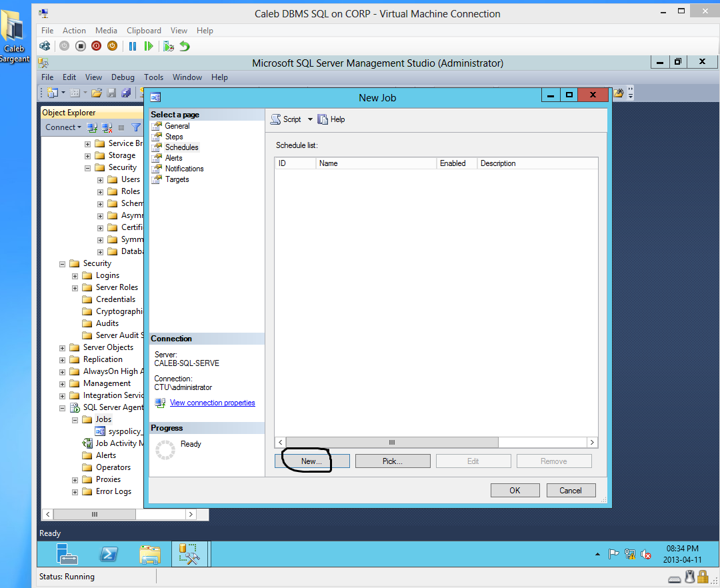This screenshot has width=720, height=588.
Task: Select the Notifications page
Action: [184, 169]
